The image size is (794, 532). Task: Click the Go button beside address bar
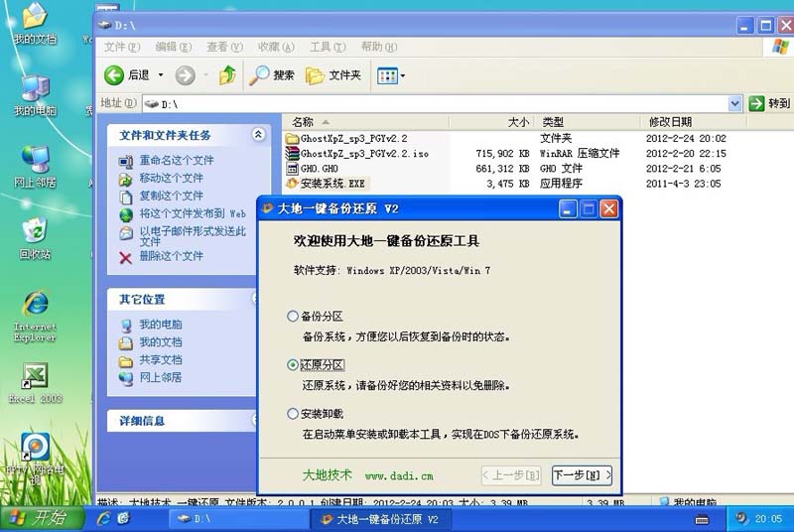pos(769,104)
